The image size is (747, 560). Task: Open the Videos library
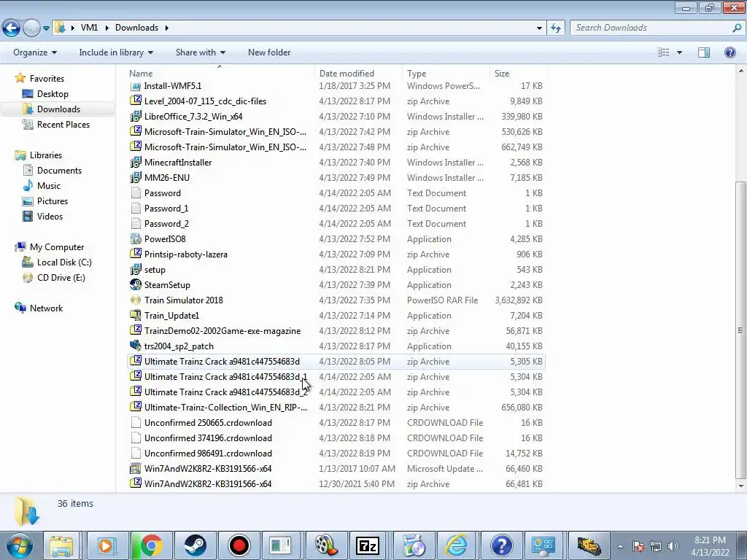tap(50, 216)
